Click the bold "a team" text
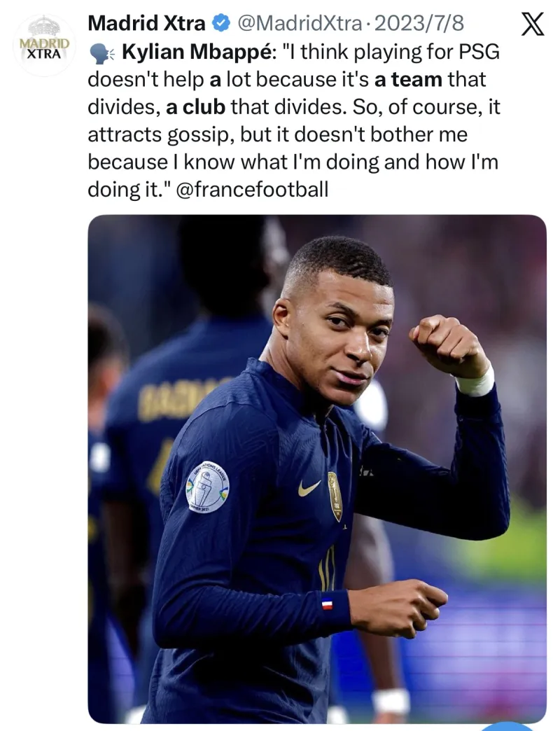 click(x=408, y=80)
